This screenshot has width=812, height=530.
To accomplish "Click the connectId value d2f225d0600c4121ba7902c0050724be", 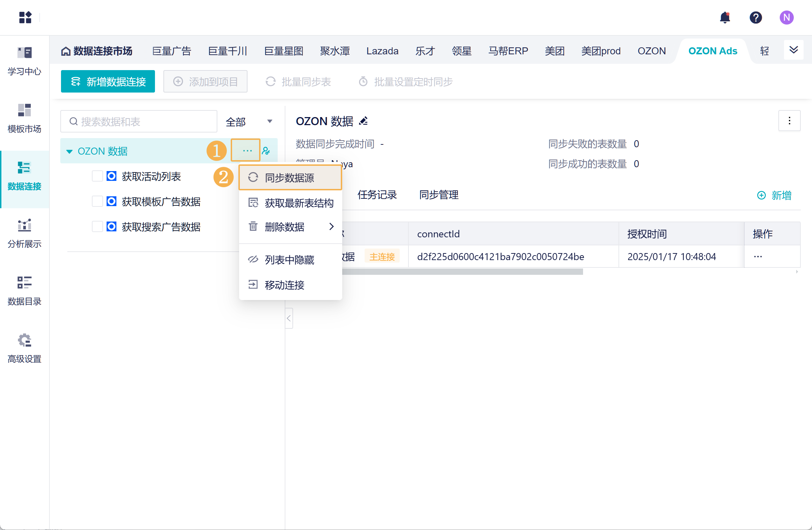I will tap(501, 257).
